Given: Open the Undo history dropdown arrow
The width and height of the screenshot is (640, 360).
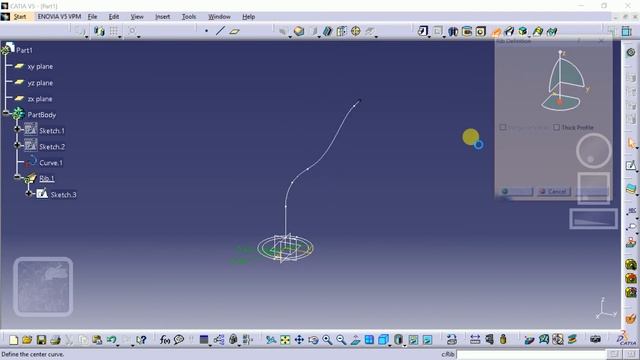Looking at the screenshot, I should pos(118,345).
